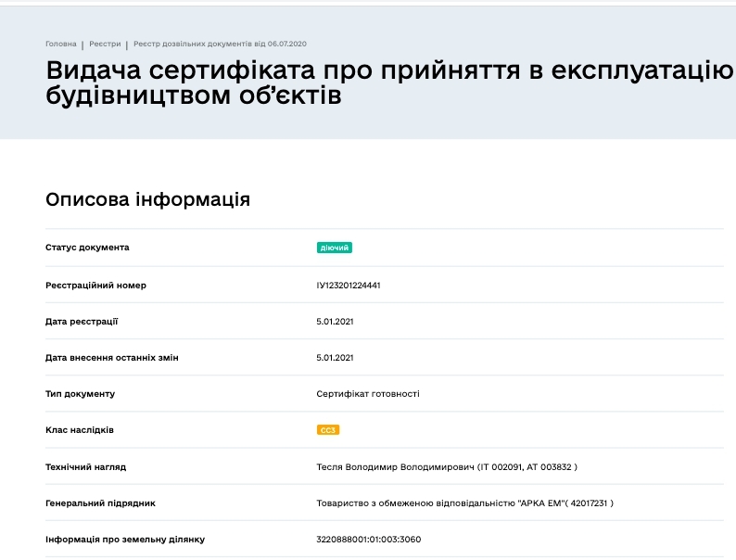Click the green діючий status badge
The height and width of the screenshot is (560, 736).
tap(335, 248)
